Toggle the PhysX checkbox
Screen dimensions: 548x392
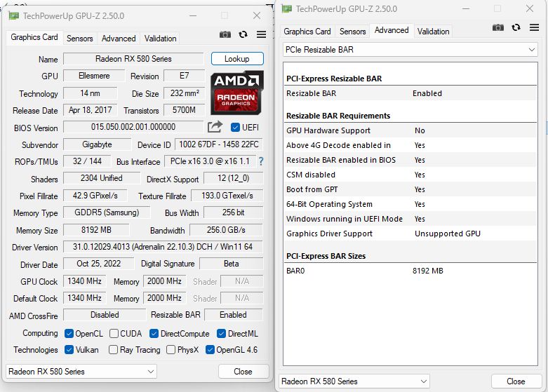tap(171, 350)
